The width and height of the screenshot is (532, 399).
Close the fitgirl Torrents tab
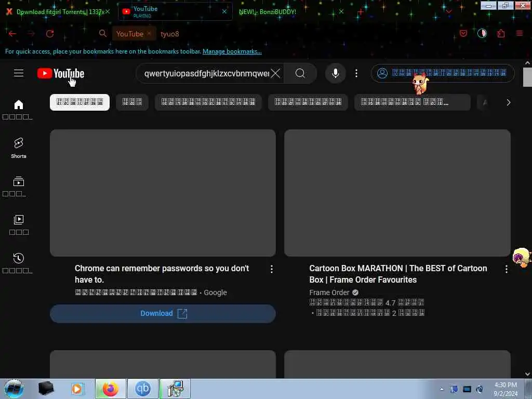[x=108, y=11]
